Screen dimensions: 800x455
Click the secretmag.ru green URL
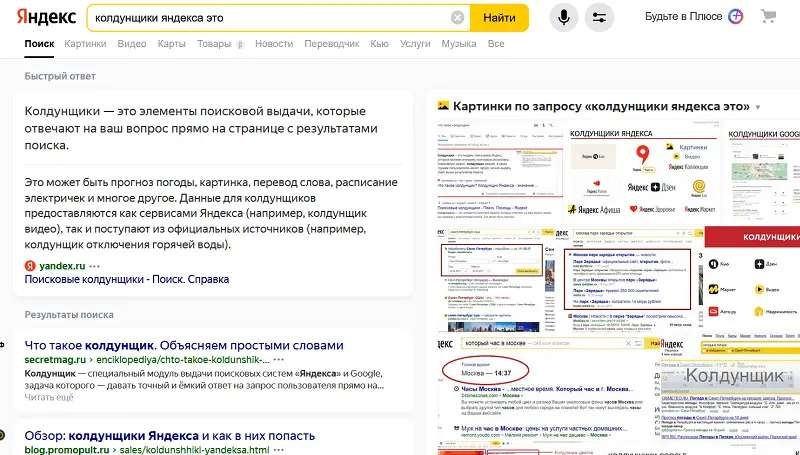coord(55,360)
